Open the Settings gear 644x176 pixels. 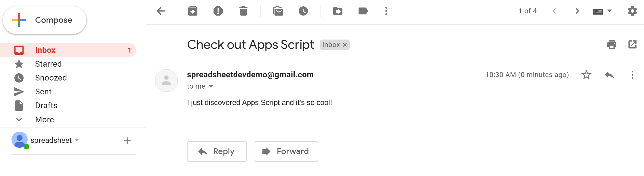632,11
